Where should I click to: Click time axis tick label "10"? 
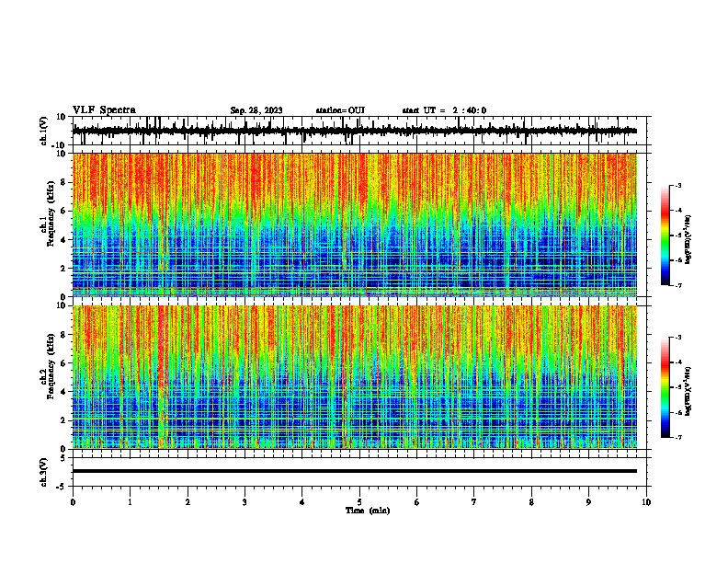(646, 502)
